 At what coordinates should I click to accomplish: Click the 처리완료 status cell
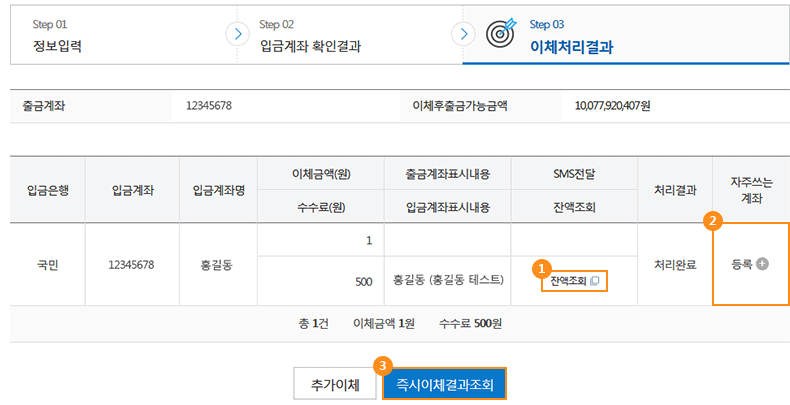(675, 264)
